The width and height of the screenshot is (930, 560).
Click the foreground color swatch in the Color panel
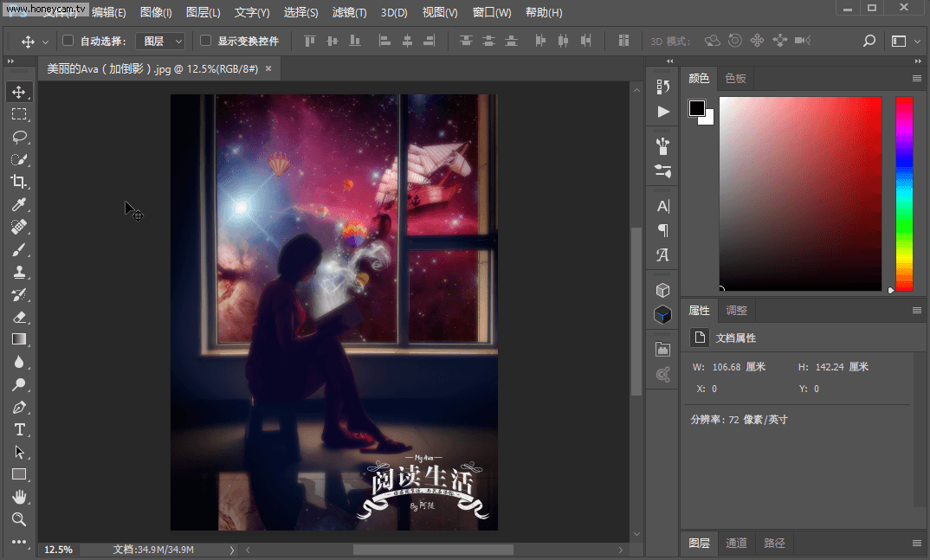coord(698,106)
